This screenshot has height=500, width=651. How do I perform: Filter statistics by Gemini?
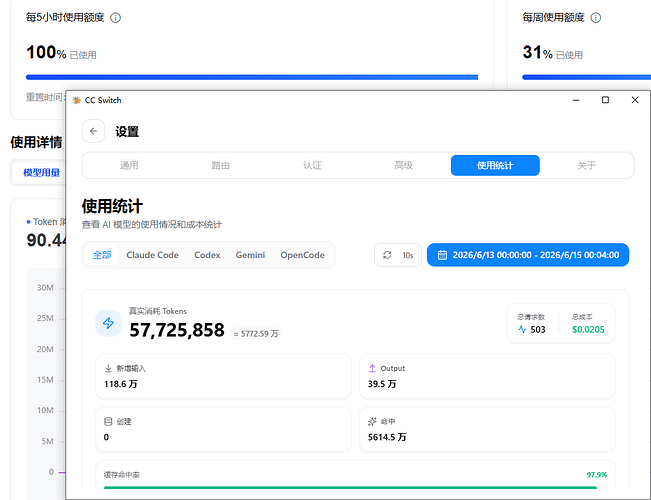coord(250,255)
